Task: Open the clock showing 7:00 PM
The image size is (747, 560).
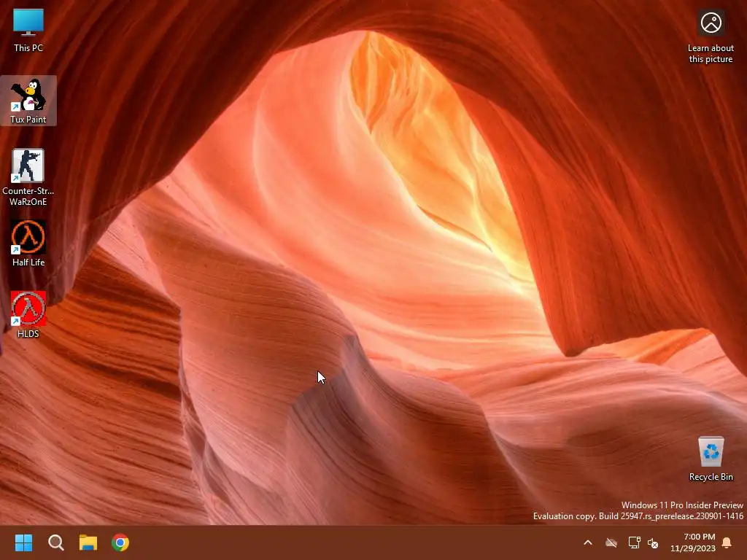Action: pyautogui.click(x=693, y=542)
